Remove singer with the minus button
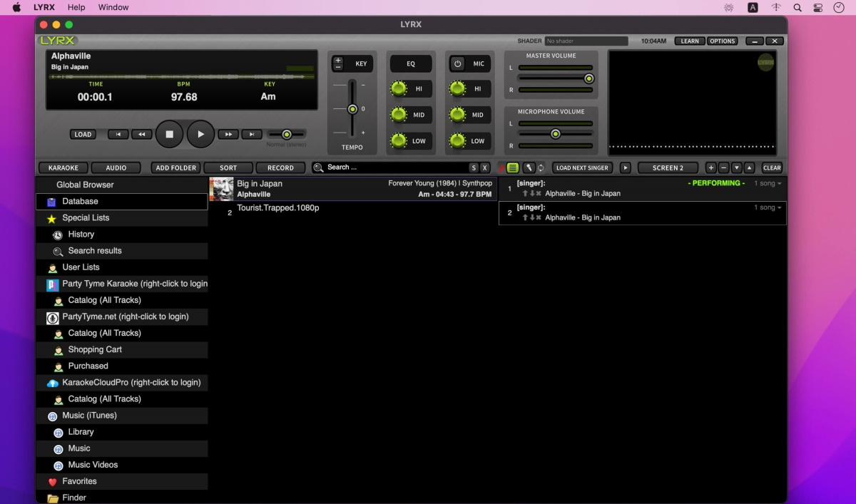Image resolution: width=856 pixels, height=504 pixels. click(723, 168)
